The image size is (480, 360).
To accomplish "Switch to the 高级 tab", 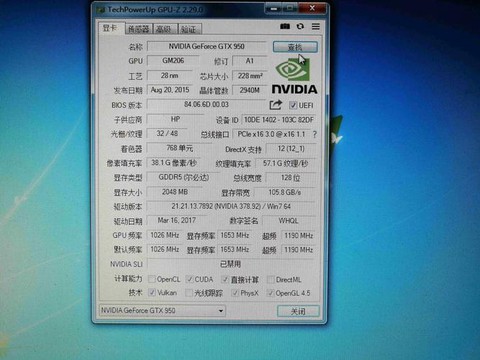I will pos(165,29).
